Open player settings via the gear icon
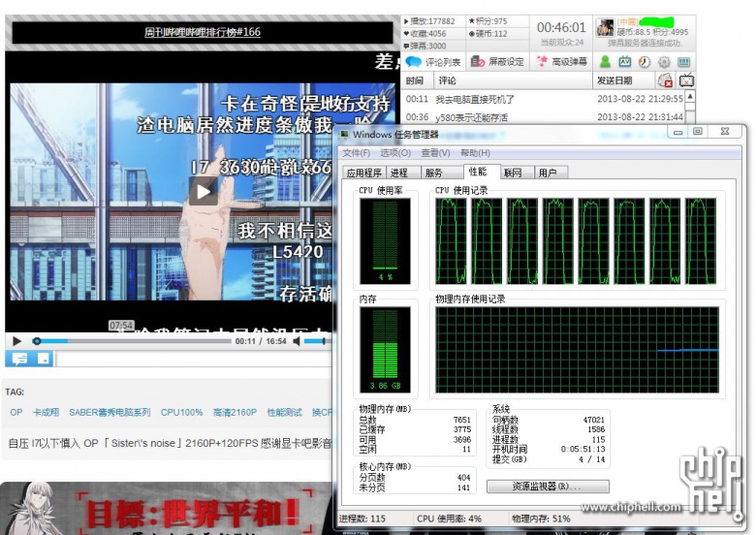 664,62
